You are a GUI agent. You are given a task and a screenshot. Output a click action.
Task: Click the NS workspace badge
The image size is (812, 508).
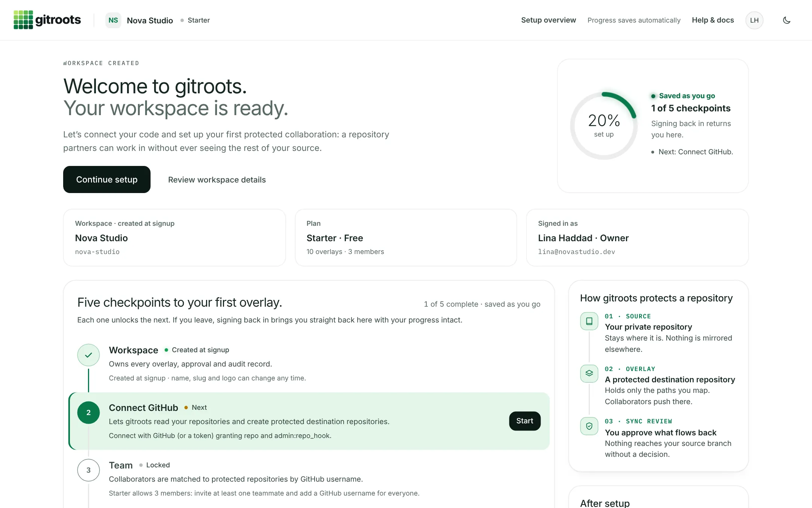click(x=113, y=20)
